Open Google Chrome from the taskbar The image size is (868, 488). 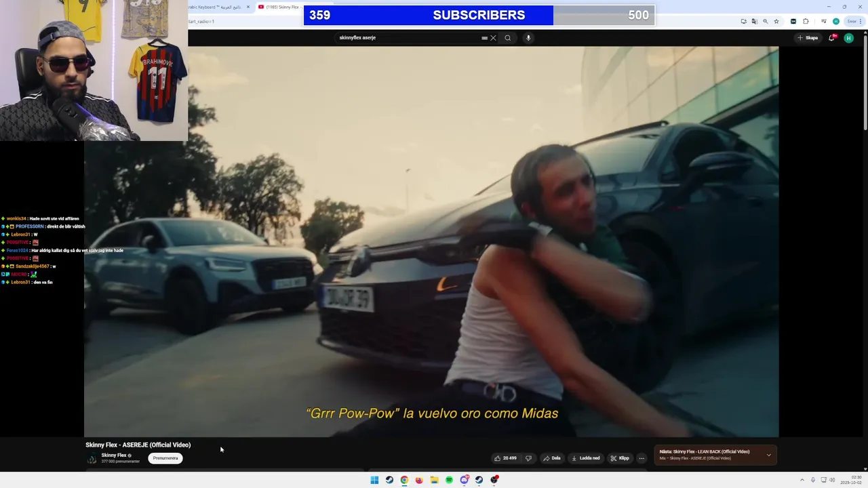(404, 480)
